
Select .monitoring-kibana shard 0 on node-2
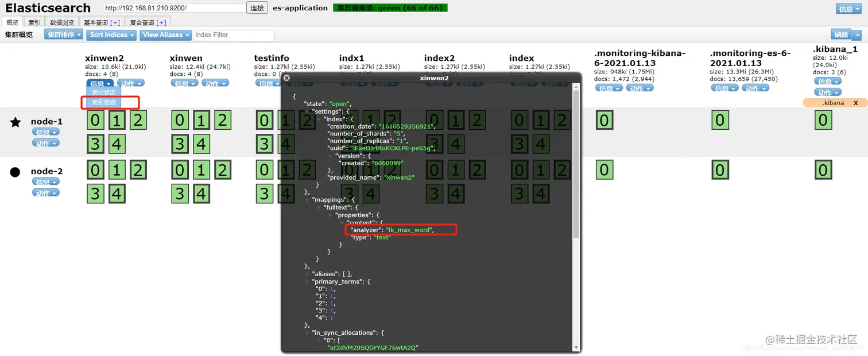pyautogui.click(x=604, y=170)
